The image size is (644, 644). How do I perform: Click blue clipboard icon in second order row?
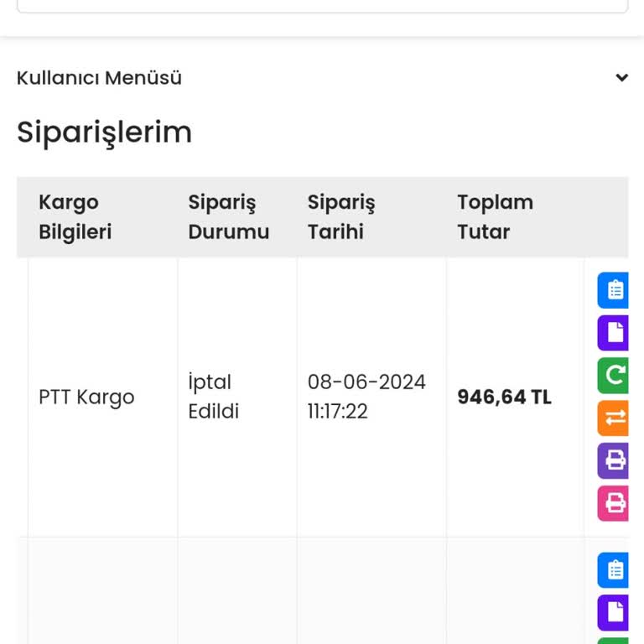(x=614, y=570)
